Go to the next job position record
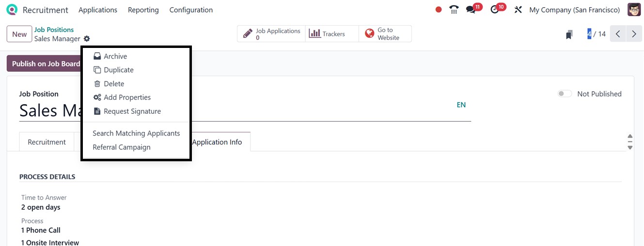644x246 pixels. [634, 34]
